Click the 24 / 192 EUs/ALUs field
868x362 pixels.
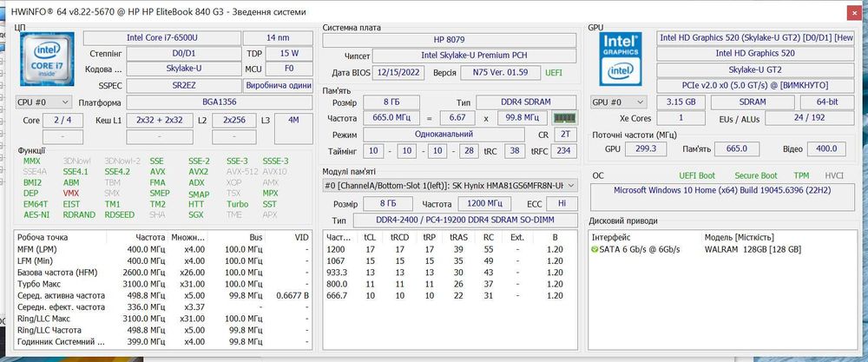[x=809, y=118]
